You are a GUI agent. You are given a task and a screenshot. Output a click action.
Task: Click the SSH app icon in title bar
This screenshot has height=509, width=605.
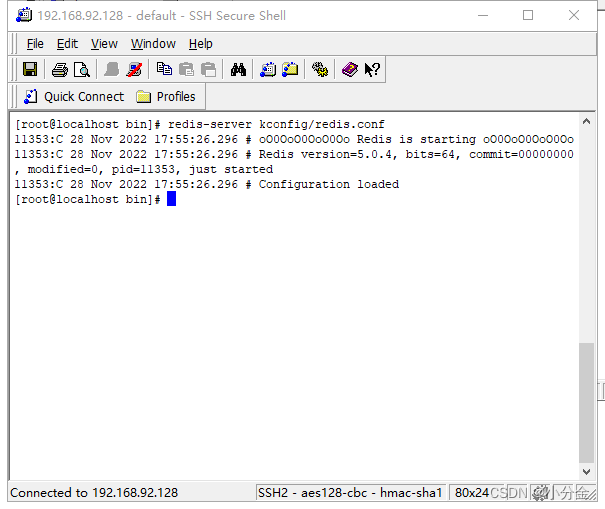click(24, 15)
